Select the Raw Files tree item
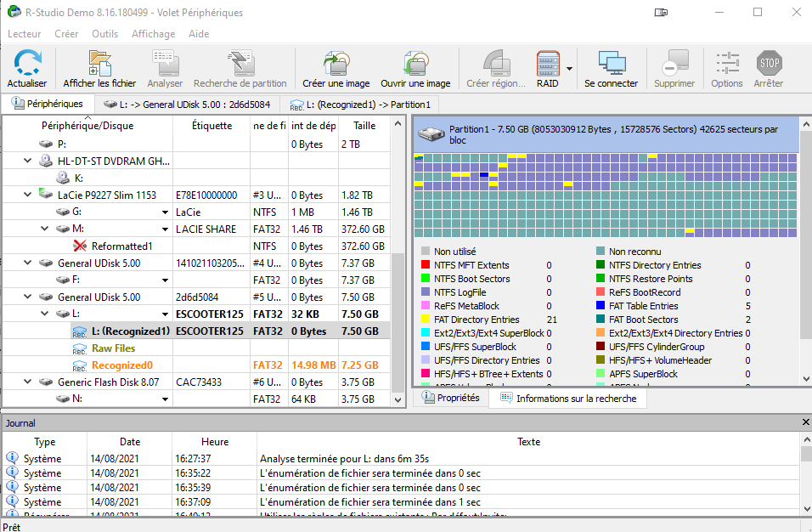 tap(114, 348)
